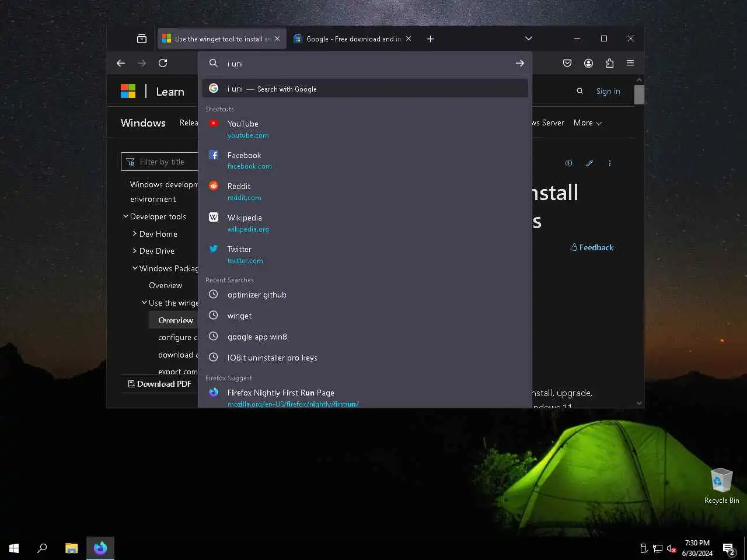Click the Go arrow in address bar
Image resolution: width=747 pixels, height=560 pixels.
coord(519,63)
